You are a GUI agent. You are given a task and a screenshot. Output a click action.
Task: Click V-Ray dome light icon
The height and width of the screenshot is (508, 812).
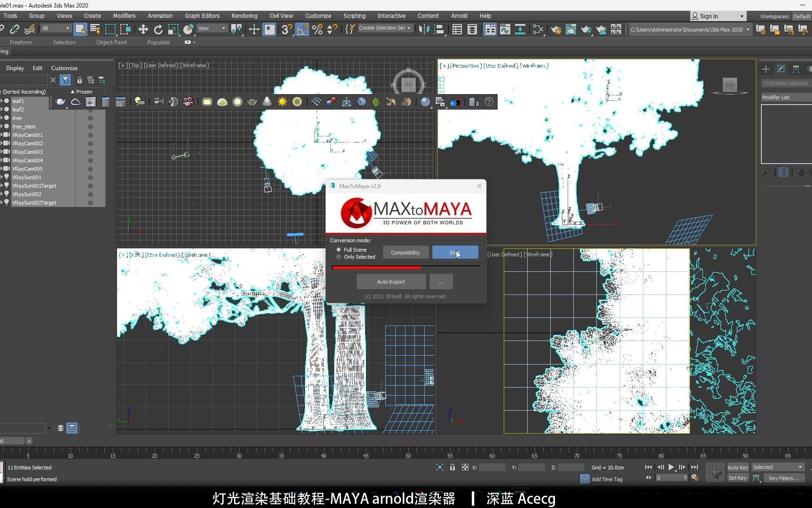pyautogui.click(x=222, y=102)
